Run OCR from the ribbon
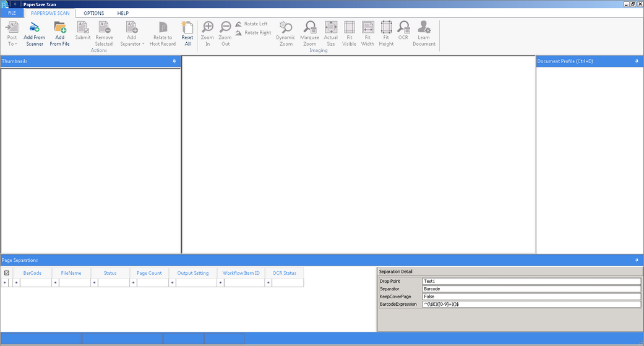The width and height of the screenshot is (644, 346). coord(403,27)
